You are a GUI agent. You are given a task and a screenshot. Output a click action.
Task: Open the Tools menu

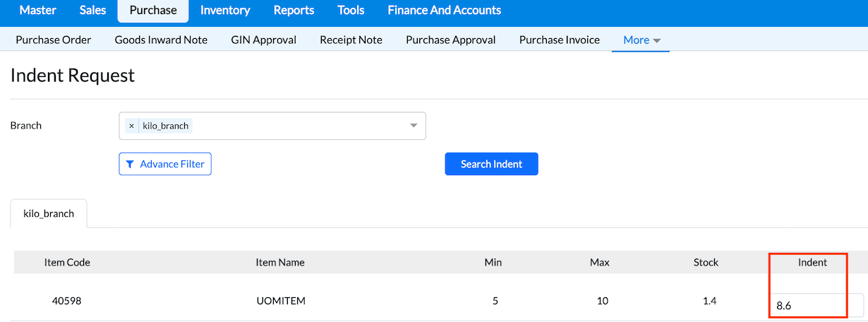click(x=351, y=10)
